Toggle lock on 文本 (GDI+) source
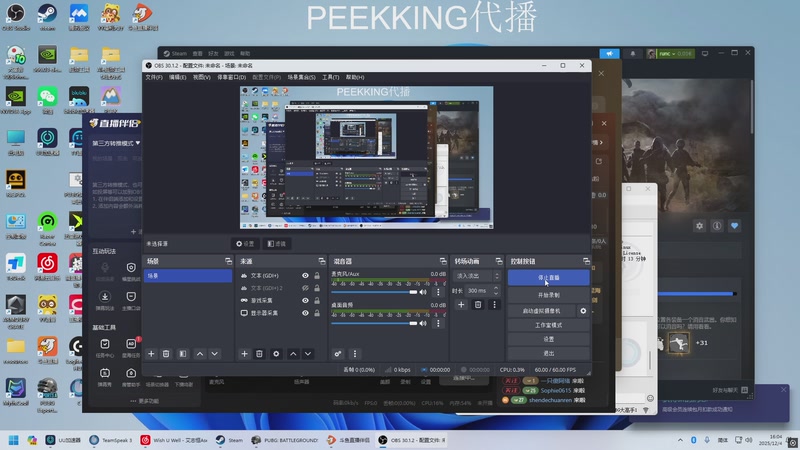This screenshot has width=800, height=450. [x=317, y=276]
